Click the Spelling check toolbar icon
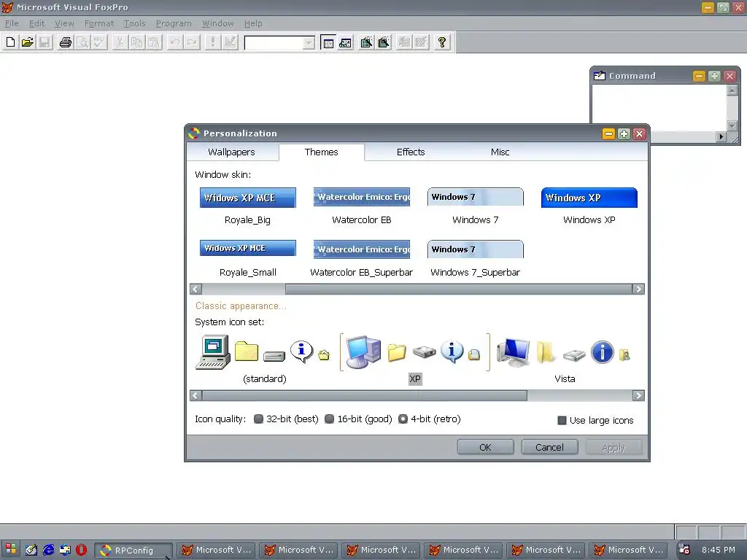 [99, 42]
